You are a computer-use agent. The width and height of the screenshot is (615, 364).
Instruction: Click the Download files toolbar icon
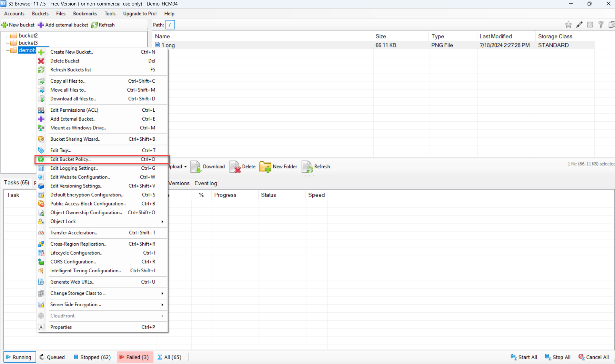pyautogui.click(x=196, y=167)
